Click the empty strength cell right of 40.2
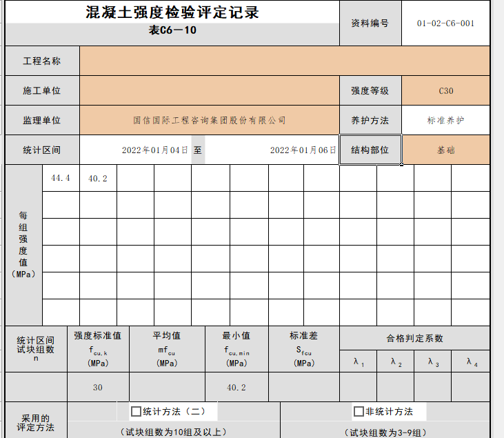 (135, 178)
